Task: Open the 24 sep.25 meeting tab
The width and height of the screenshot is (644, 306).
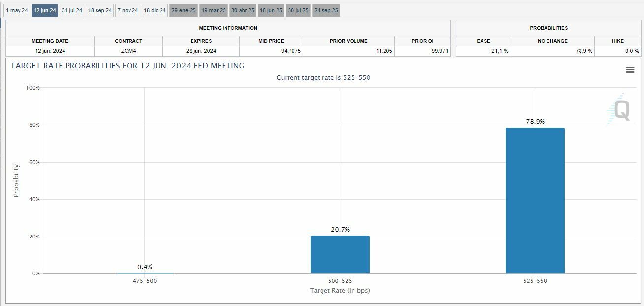Action: click(x=326, y=10)
